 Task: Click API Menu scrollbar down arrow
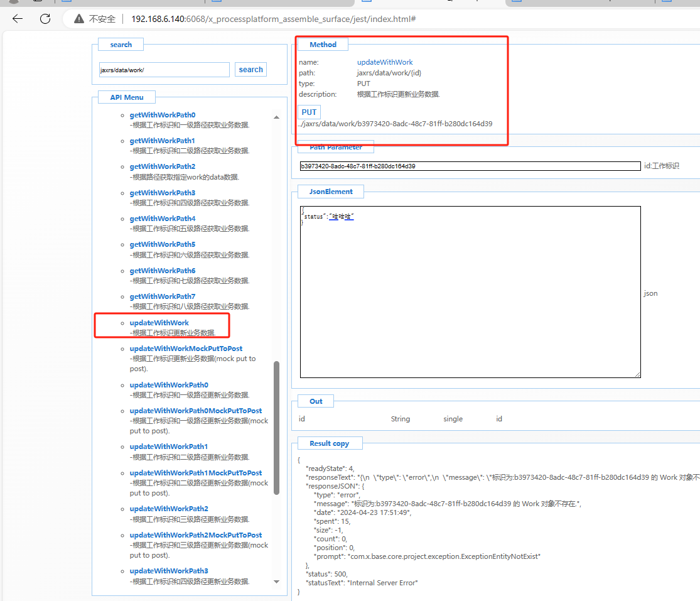coord(276,582)
